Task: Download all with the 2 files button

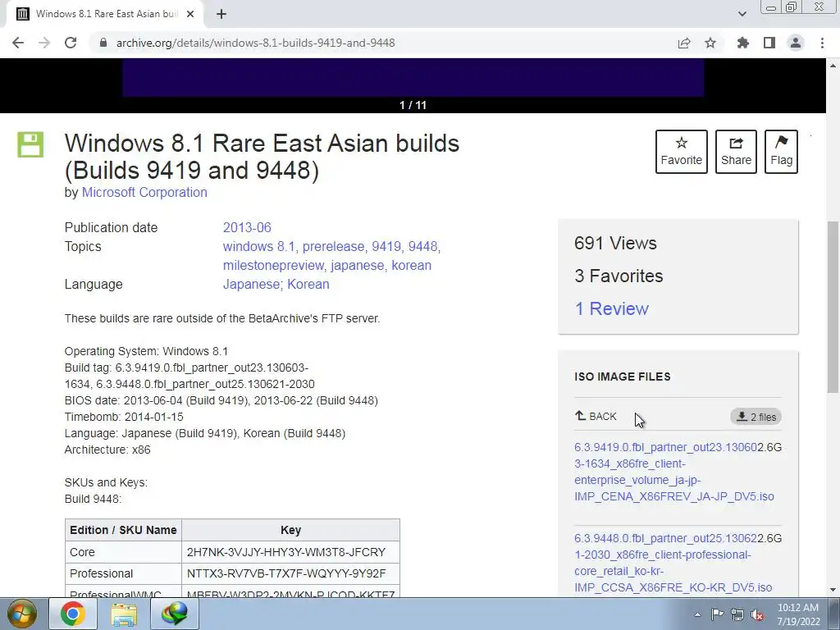Action: pyautogui.click(x=756, y=417)
